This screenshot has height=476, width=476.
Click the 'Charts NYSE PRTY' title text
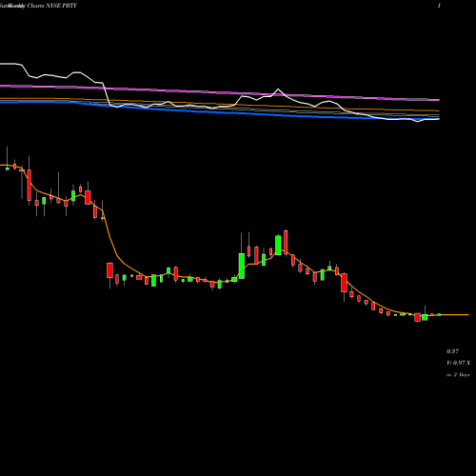52,6
